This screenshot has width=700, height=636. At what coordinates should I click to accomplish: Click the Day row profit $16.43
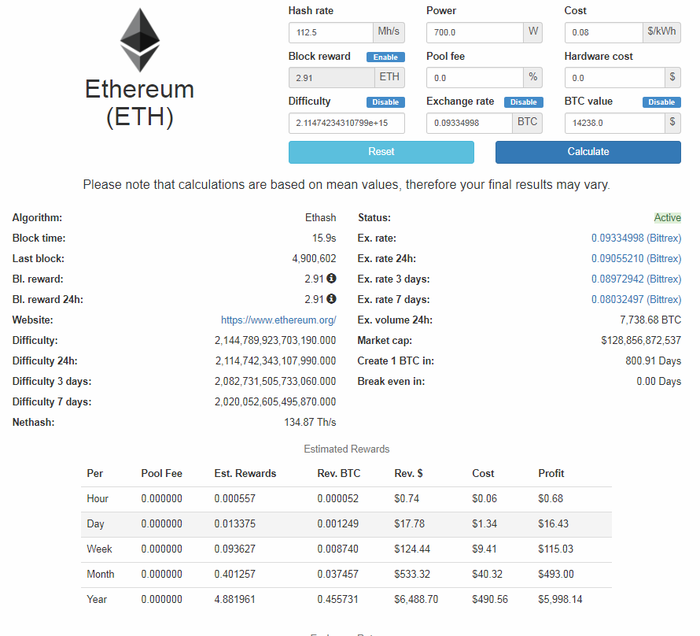[553, 524]
